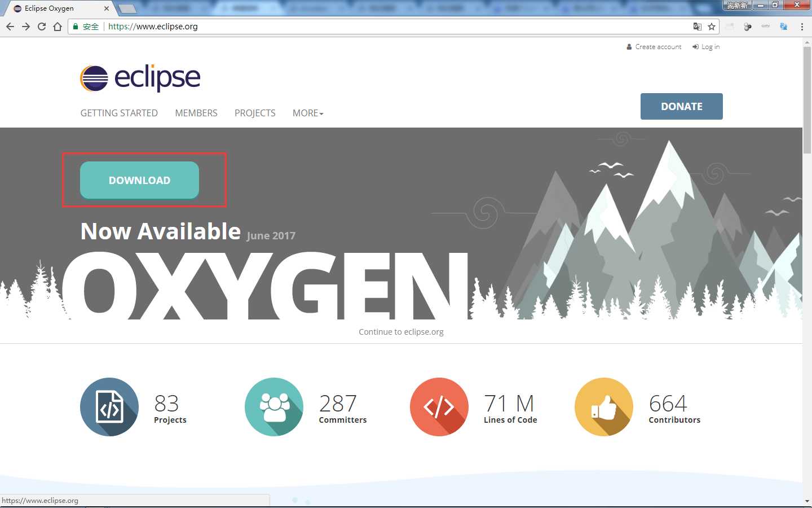
Task: Click the Download button
Action: pos(139,180)
